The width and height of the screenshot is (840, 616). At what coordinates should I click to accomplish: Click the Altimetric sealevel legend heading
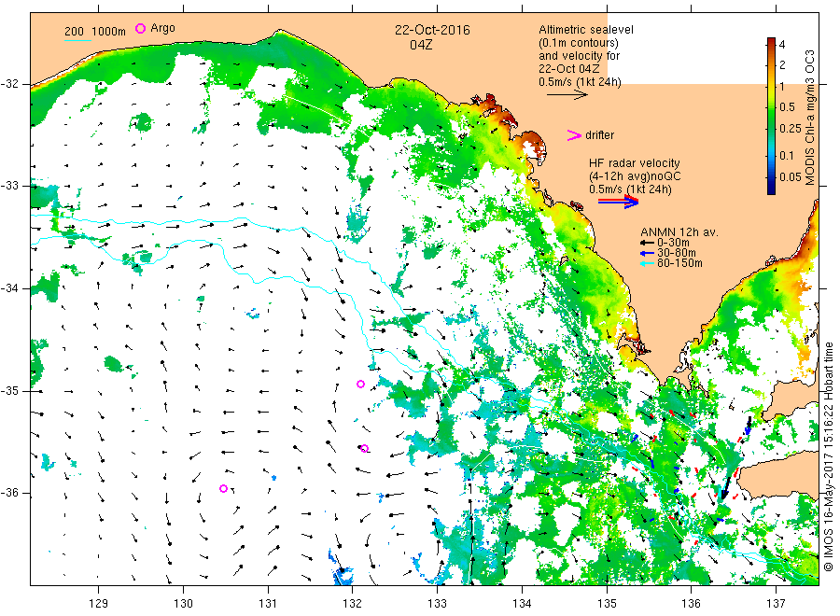tap(586, 30)
